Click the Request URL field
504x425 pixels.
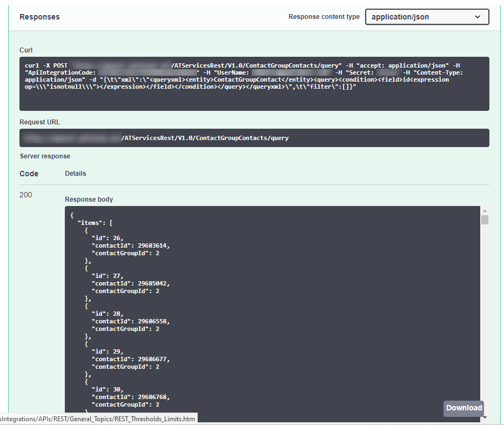[254, 137]
